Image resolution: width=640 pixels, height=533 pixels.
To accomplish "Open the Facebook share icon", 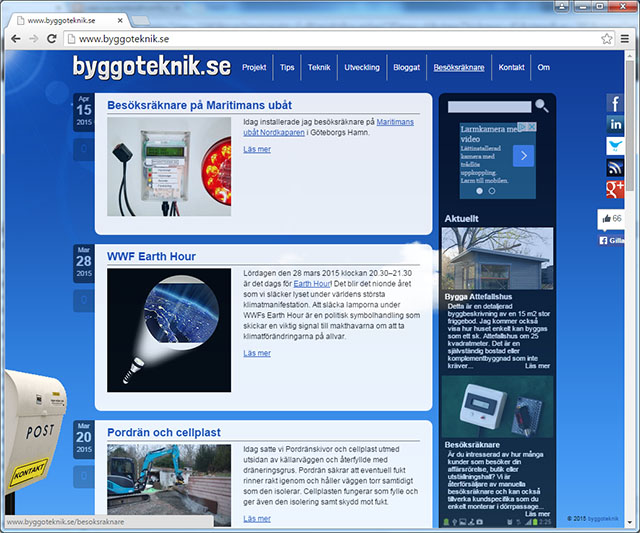I will pos(615,103).
